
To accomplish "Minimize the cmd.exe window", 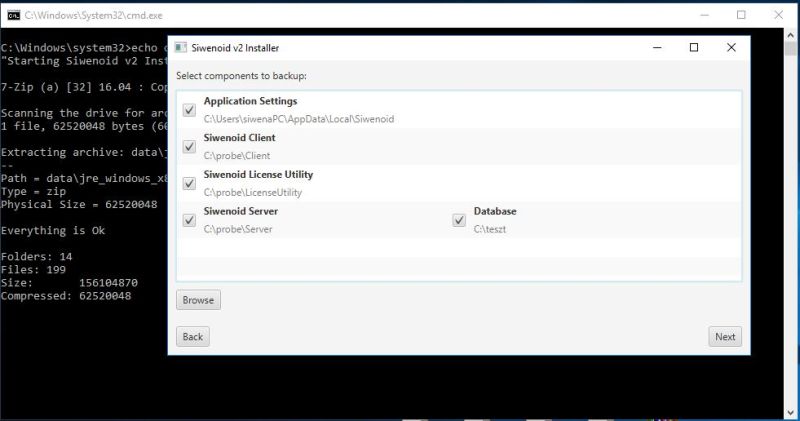I will (x=705, y=15).
